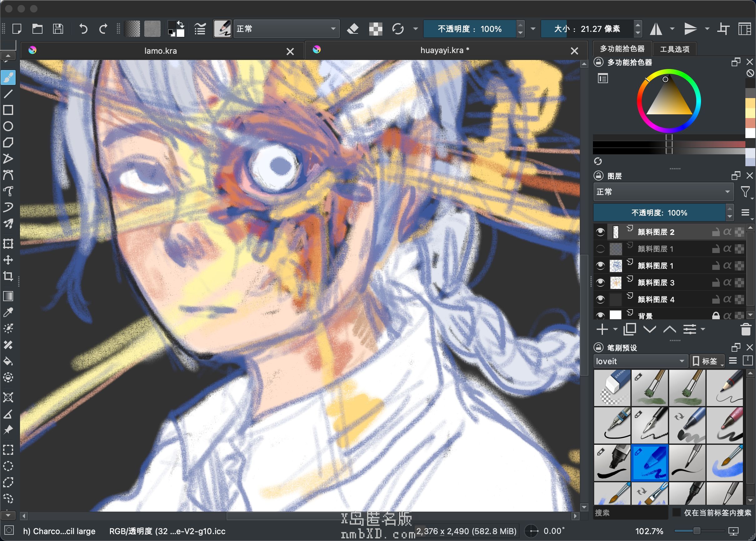Open layer blending mode 正常 dropdown
The width and height of the screenshot is (756, 541).
pyautogui.click(x=663, y=192)
